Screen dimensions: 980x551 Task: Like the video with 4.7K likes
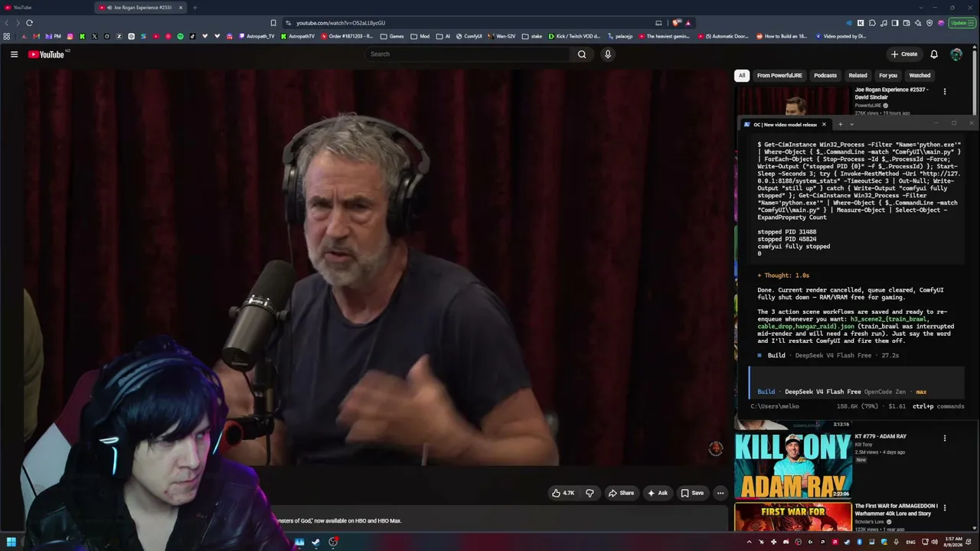tap(563, 493)
